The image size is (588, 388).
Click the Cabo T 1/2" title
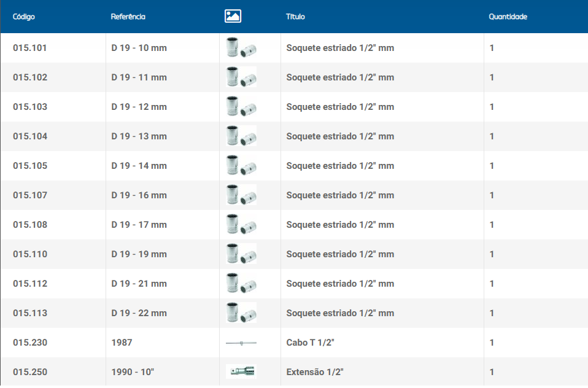pyautogui.click(x=310, y=343)
